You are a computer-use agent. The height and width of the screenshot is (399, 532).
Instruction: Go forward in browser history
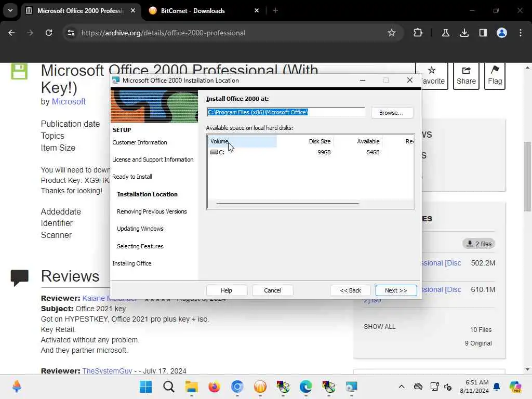coord(30,33)
